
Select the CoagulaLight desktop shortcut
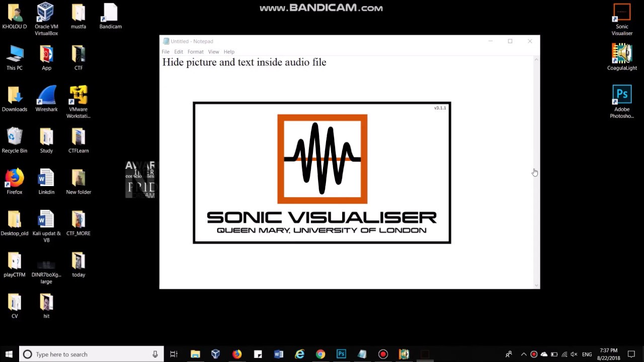(622, 57)
